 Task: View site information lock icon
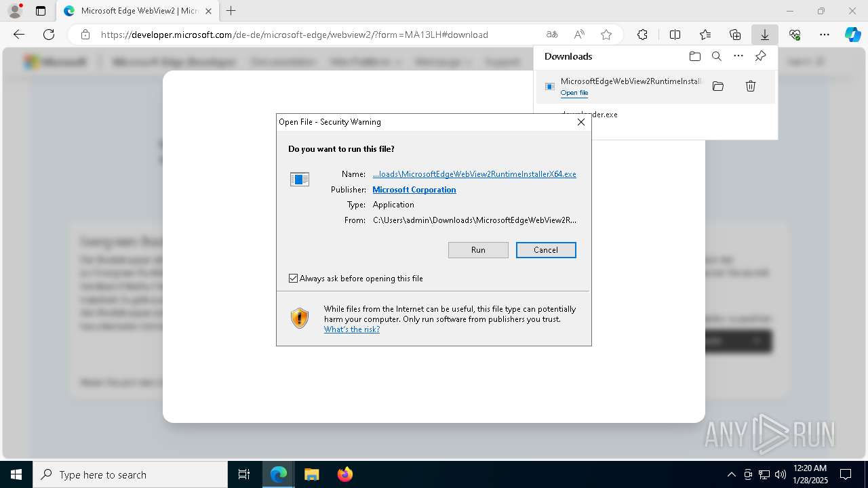pyautogui.click(x=85, y=35)
